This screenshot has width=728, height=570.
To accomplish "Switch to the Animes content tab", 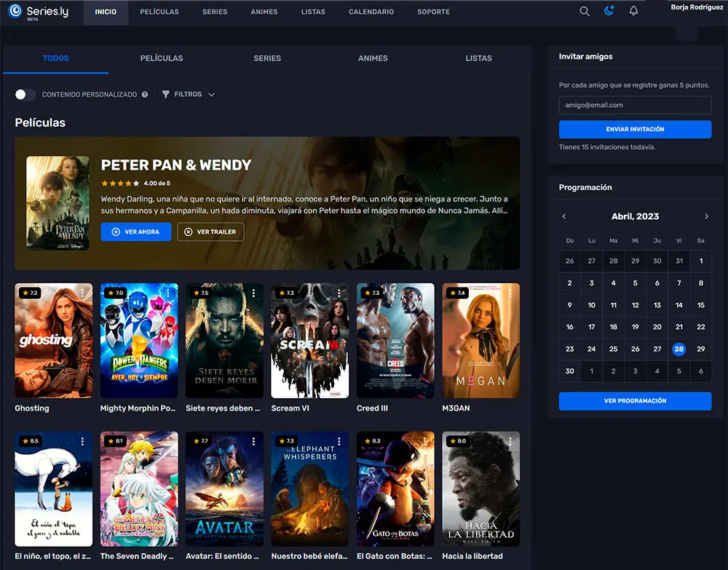I will [x=373, y=58].
